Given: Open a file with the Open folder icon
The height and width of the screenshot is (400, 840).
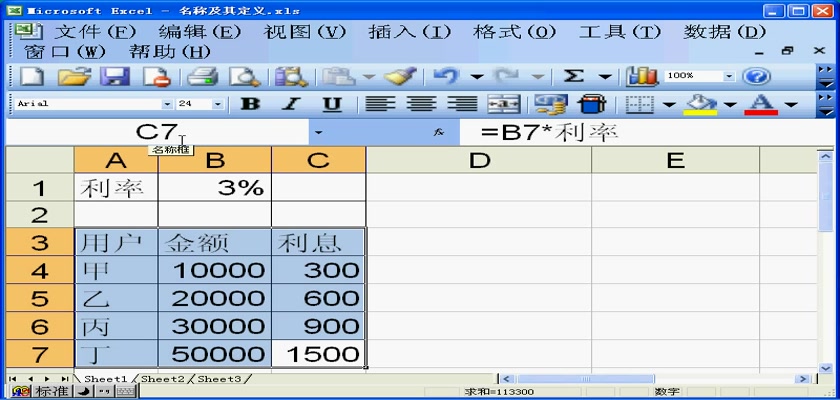Looking at the screenshot, I should coord(74,76).
